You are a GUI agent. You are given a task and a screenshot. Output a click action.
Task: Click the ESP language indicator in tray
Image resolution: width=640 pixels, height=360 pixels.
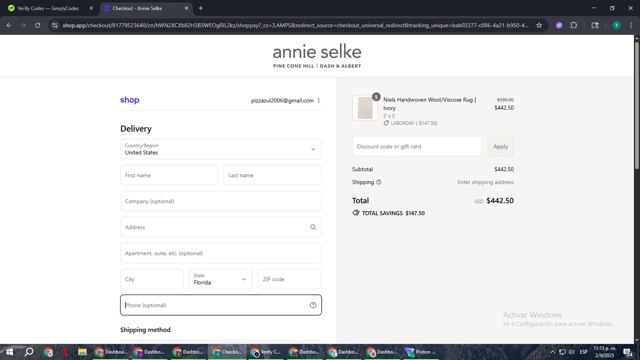coord(584,352)
